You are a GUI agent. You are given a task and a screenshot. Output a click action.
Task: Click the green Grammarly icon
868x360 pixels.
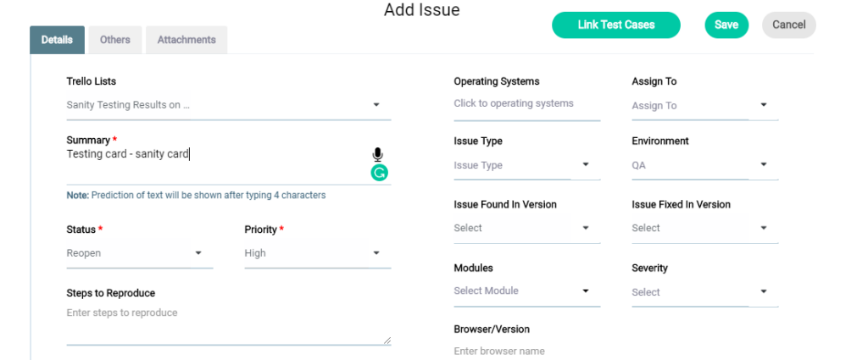(x=379, y=173)
